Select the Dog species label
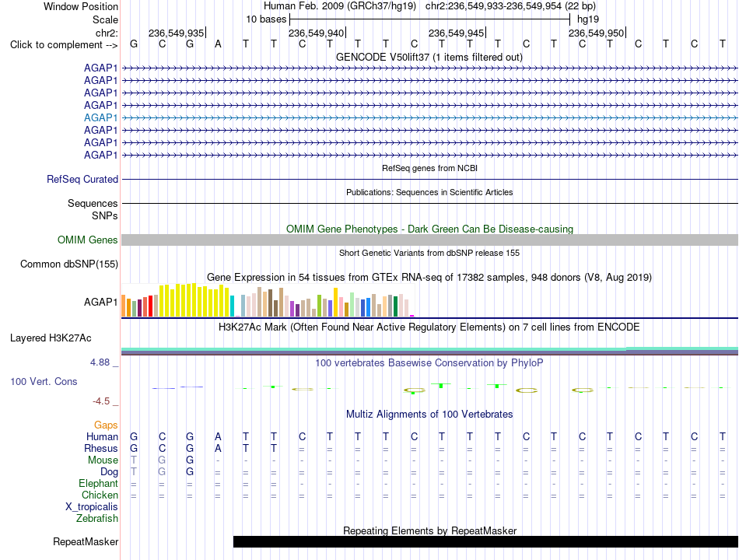 (110, 472)
